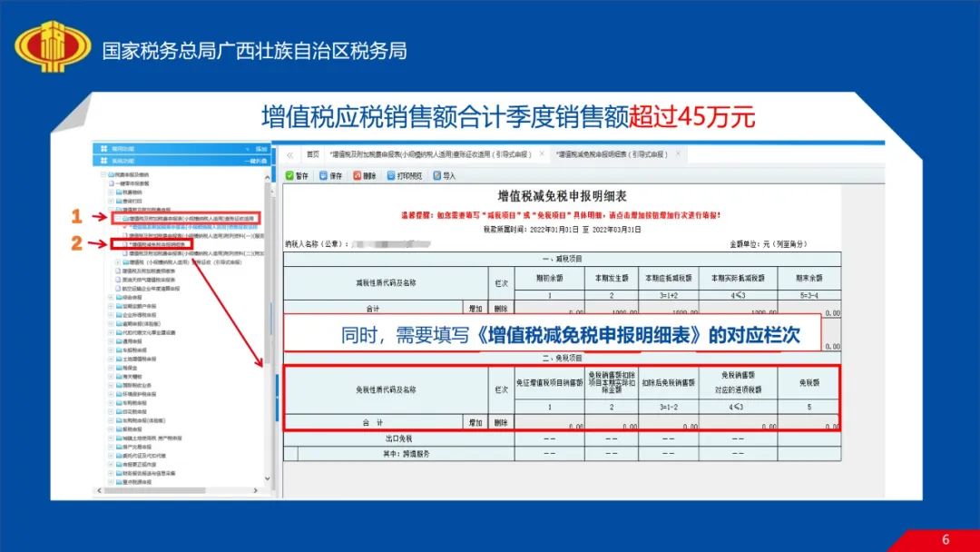Image resolution: width=980 pixels, height=552 pixels.
Task: Click the 申报更正/作废 folder icon
Action: (x=119, y=465)
